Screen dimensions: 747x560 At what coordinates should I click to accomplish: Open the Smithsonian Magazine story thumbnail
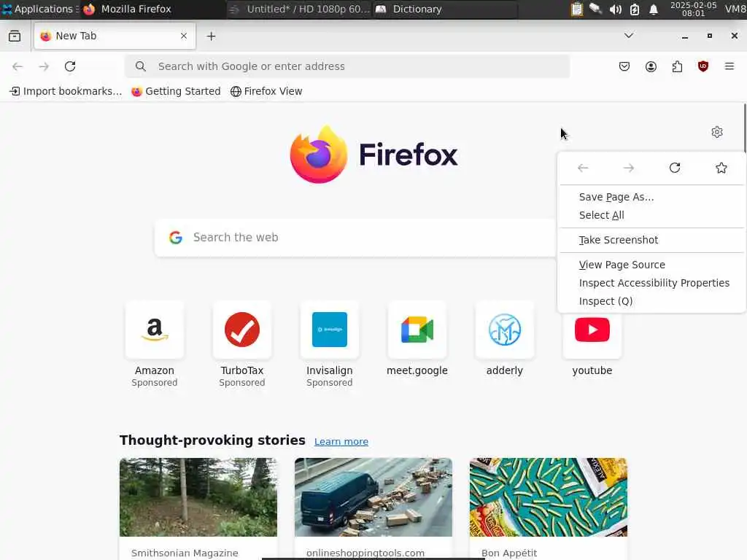point(198,497)
